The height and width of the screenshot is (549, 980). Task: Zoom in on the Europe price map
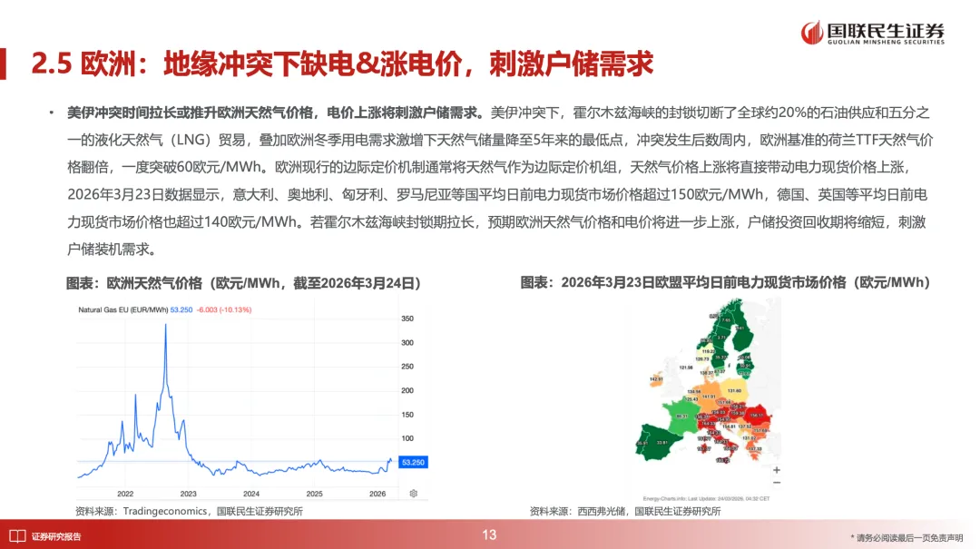click(x=777, y=470)
